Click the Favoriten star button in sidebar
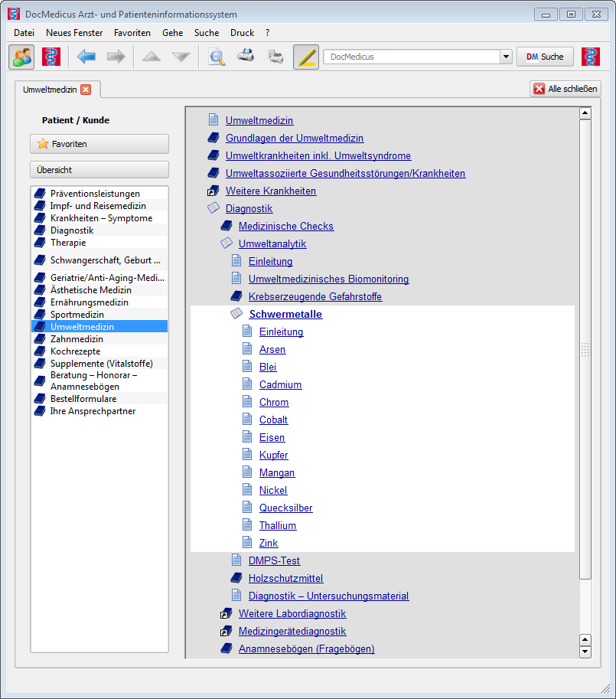 (99, 144)
